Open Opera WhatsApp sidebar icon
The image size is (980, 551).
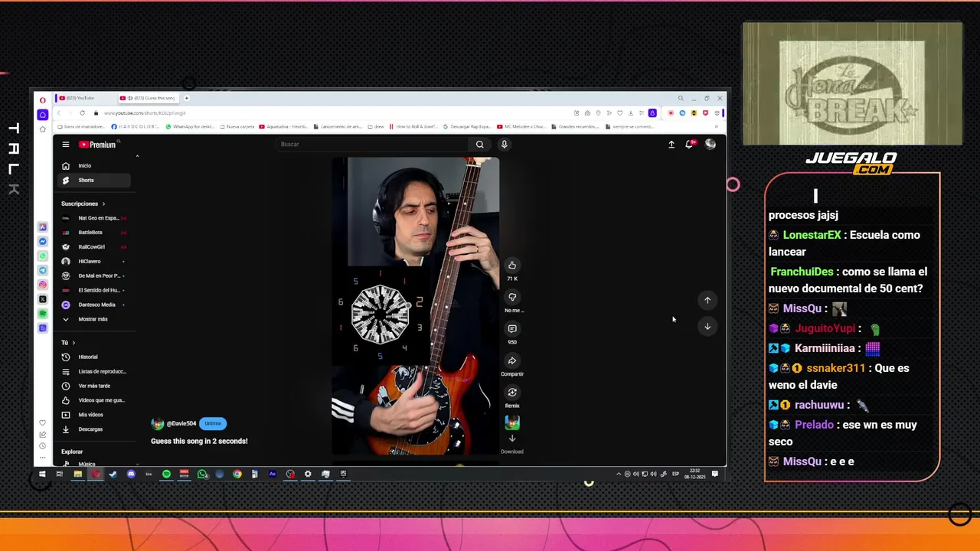[43, 256]
